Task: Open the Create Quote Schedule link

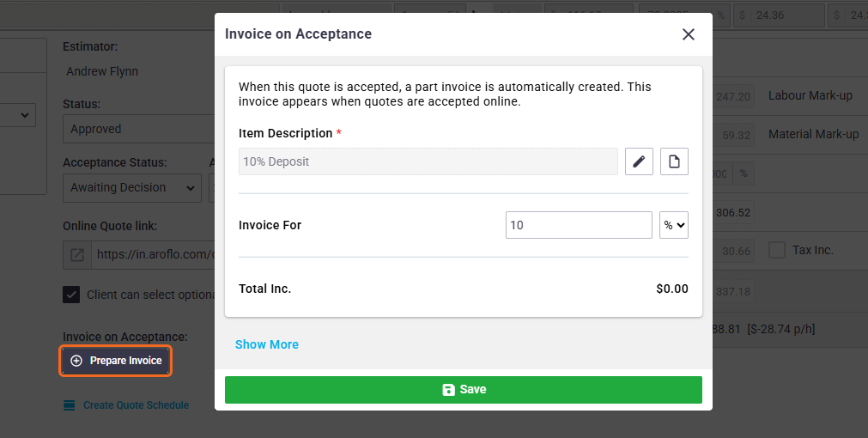Action: coord(137,405)
